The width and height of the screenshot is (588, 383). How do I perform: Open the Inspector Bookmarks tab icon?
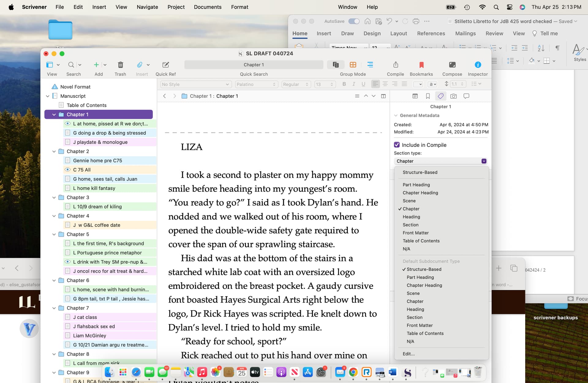point(428,96)
